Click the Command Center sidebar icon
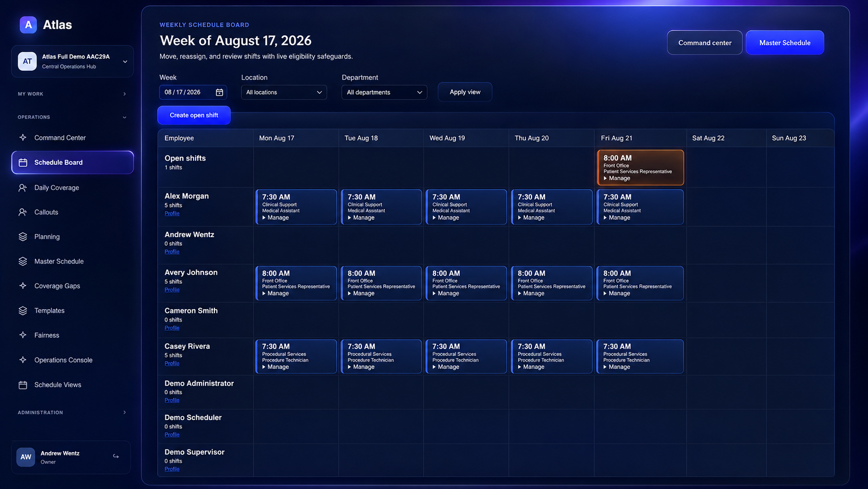This screenshot has width=868, height=489. 23,138
